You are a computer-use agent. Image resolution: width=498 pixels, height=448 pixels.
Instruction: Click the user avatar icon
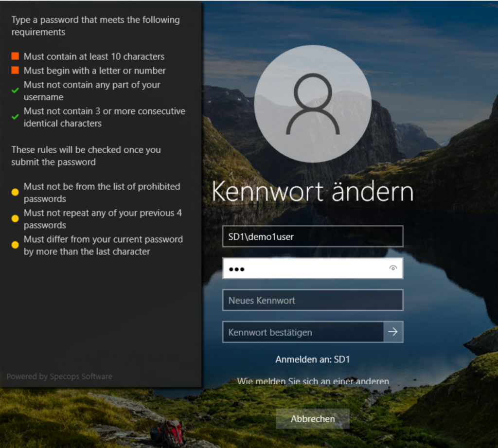[313, 104]
